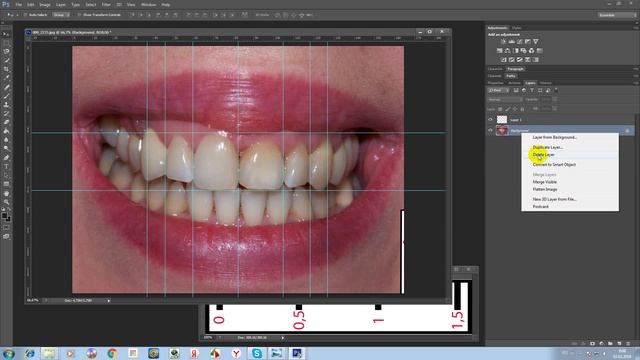Select the Rectangular Marquee tool

tap(6, 43)
